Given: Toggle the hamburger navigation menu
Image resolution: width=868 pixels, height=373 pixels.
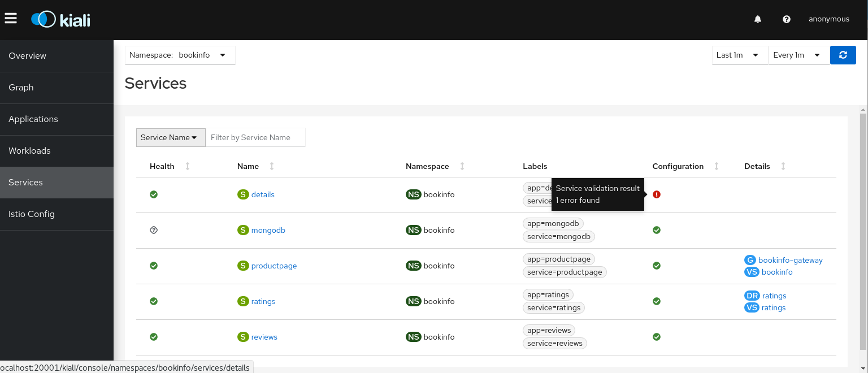Looking at the screenshot, I should point(11,19).
